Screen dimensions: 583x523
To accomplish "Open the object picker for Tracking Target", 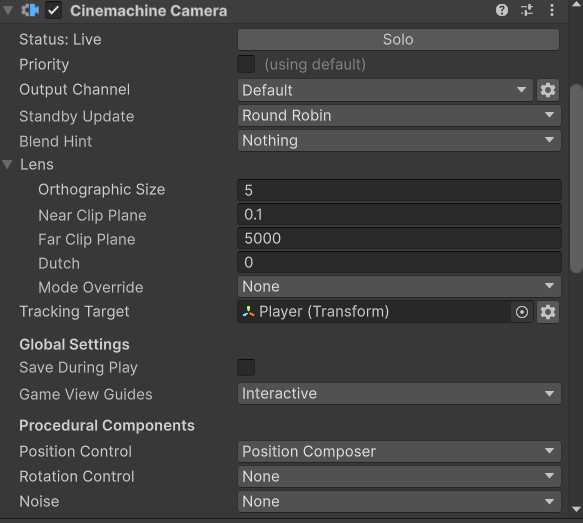I will point(522,312).
